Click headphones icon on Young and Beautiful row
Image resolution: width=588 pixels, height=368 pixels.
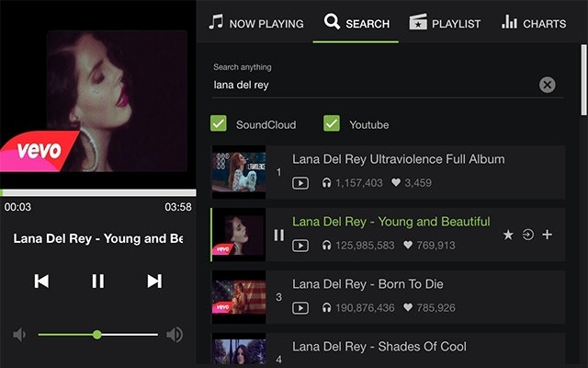click(x=327, y=246)
